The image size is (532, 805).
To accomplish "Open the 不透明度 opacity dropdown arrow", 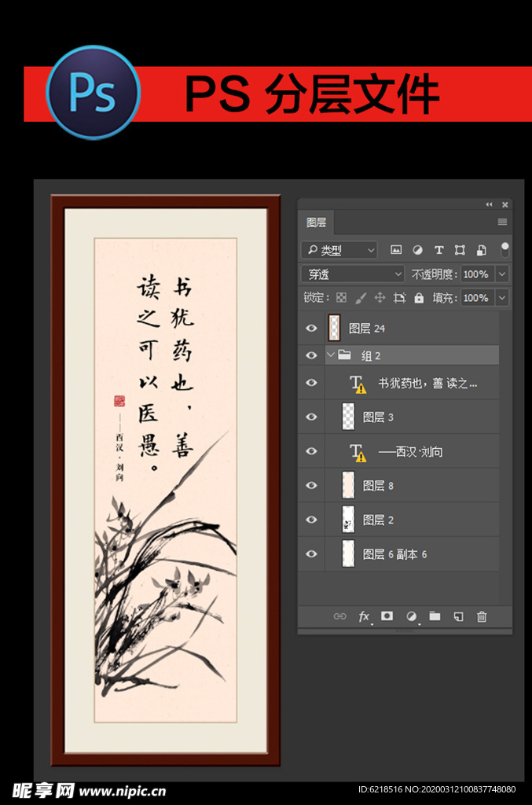I will [502, 274].
